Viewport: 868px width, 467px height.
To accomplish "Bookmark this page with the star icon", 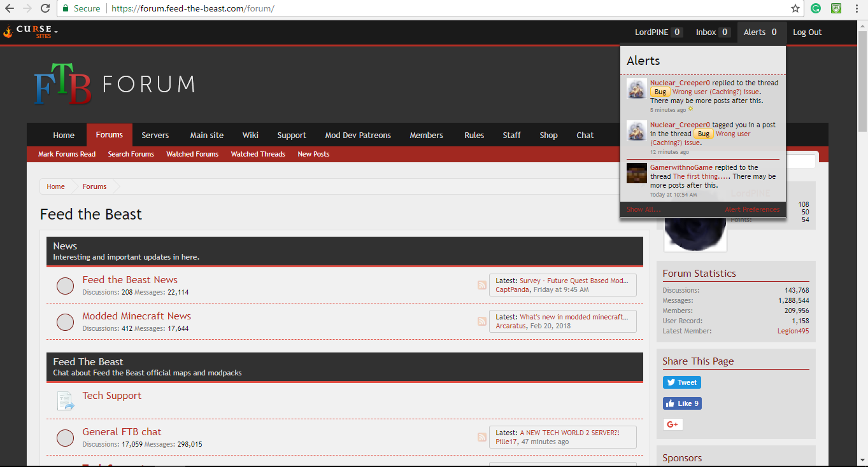I will (x=795, y=9).
